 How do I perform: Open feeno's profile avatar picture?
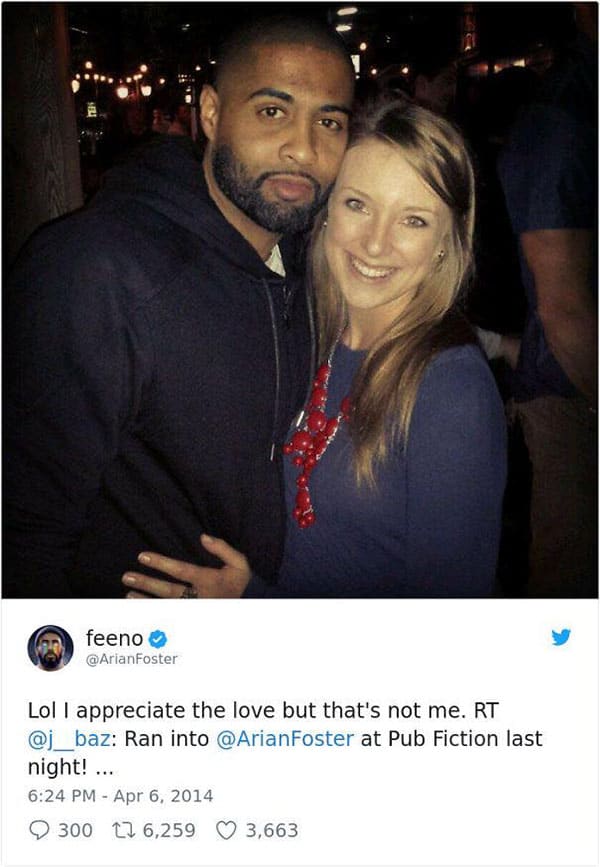click(x=50, y=648)
